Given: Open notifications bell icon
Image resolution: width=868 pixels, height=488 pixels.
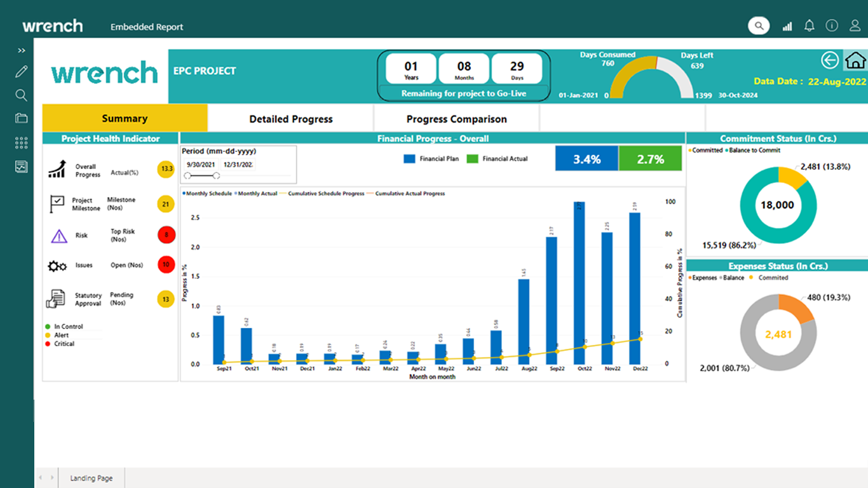Looking at the screenshot, I should (x=809, y=26).
